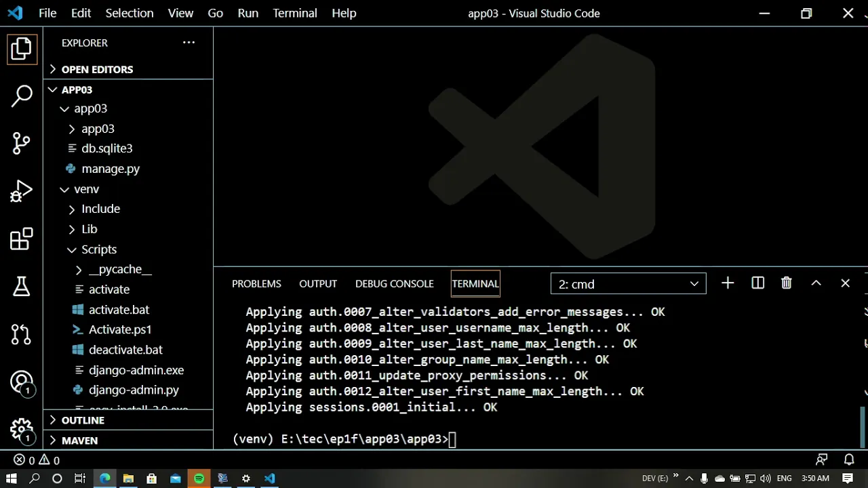The width and height of the screenshot is (868, 488).
Task: Open the Manage gear icon
Action: pos(21,430)
